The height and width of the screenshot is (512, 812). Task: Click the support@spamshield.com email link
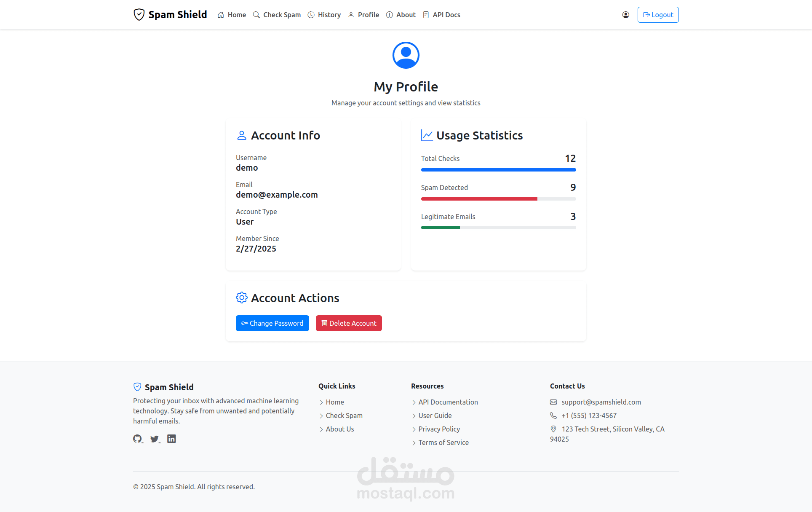[601, 402]
